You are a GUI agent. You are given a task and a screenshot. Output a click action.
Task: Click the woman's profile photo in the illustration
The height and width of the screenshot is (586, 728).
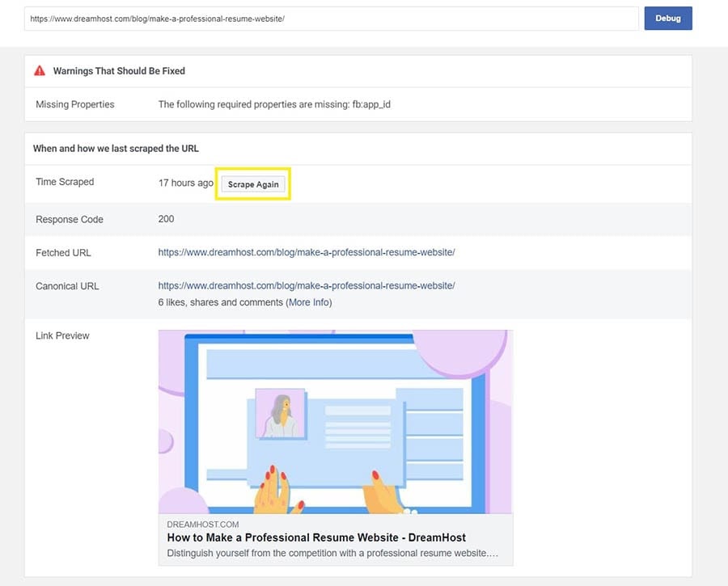click(281, 414)
